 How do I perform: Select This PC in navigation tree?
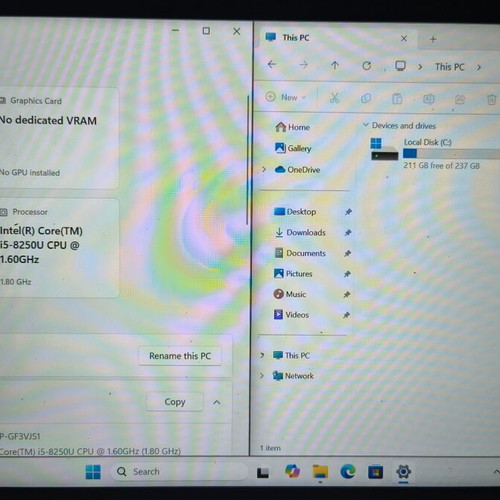tap(291, 355)
